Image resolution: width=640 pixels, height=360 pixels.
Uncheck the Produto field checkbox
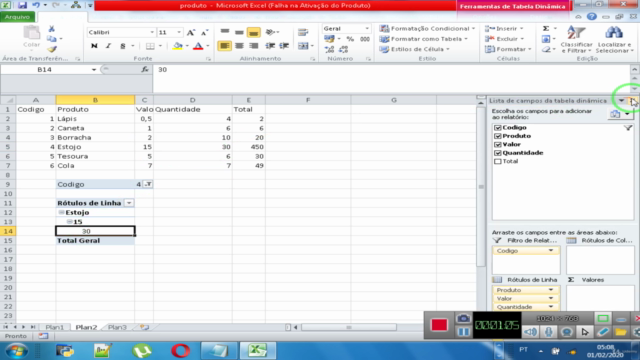498,136
